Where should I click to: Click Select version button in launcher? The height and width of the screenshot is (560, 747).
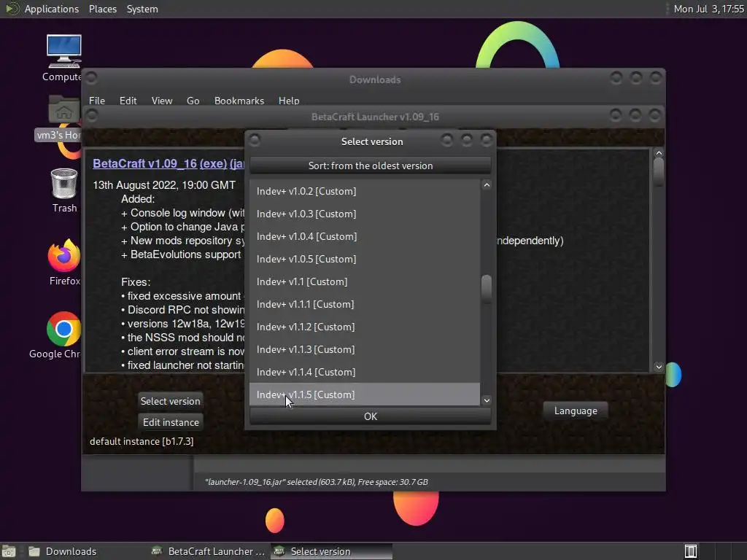(x=170, y=401)
